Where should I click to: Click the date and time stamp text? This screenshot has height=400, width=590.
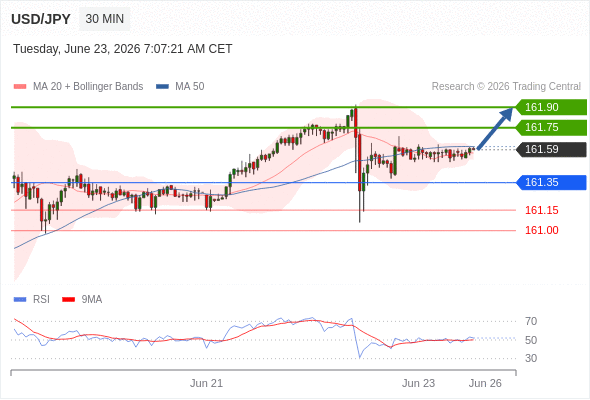123,49
